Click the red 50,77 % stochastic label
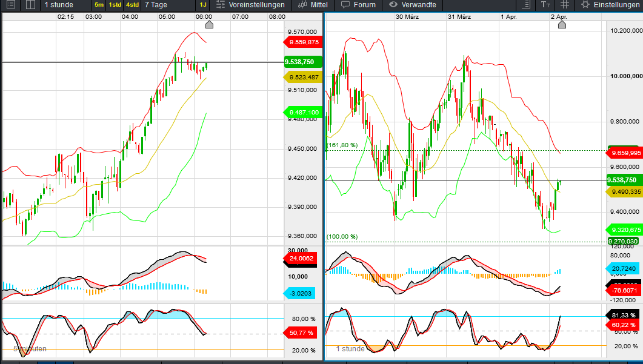The width and height of the screenshot is (643, 364). click(300, 333)
